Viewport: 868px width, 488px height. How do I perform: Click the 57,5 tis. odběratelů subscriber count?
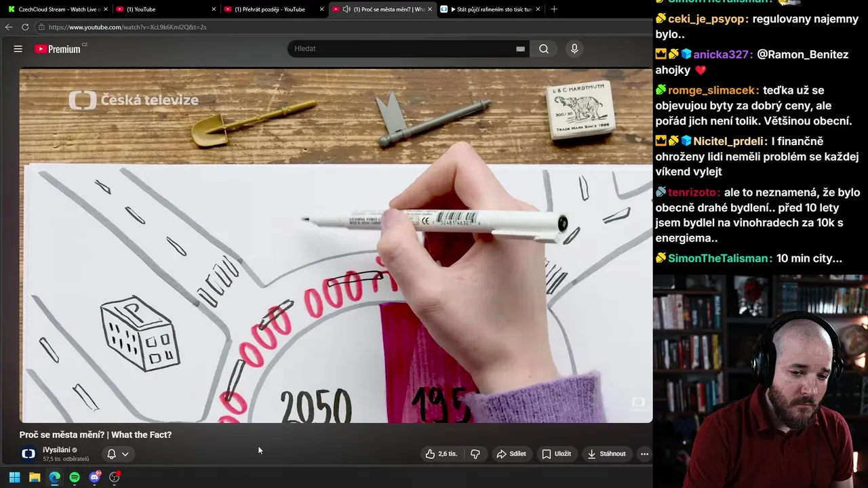66,460
